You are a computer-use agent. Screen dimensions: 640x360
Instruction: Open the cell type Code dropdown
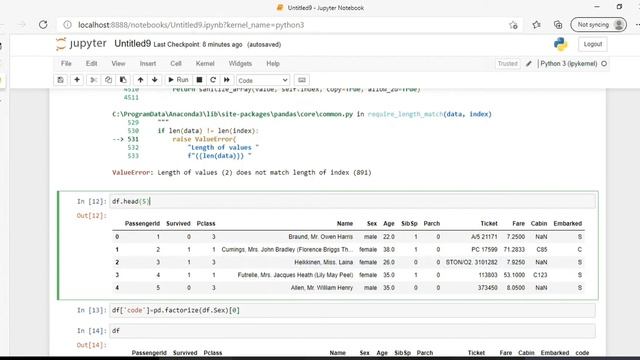pyautogui.click(x=263, y=80)
